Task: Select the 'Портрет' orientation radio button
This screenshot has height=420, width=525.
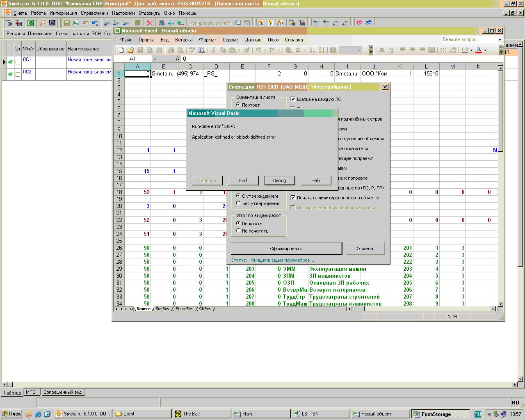Action: click(x=238, y=105)
